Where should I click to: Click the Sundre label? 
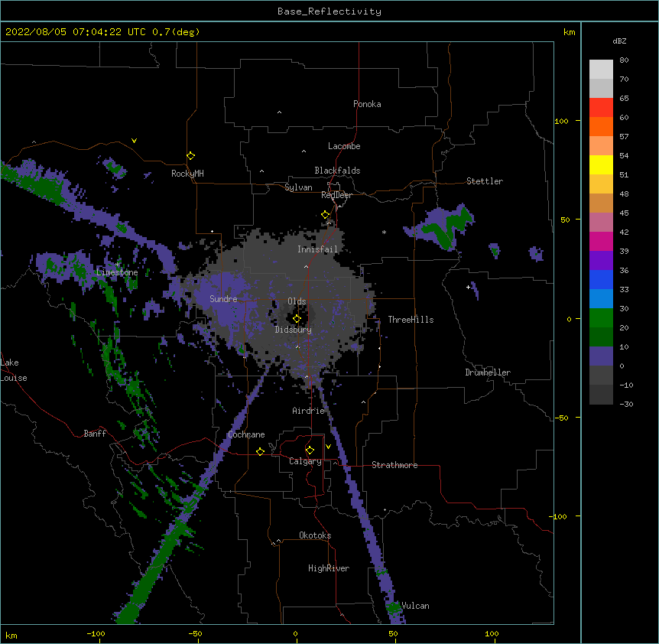[223, 299]
